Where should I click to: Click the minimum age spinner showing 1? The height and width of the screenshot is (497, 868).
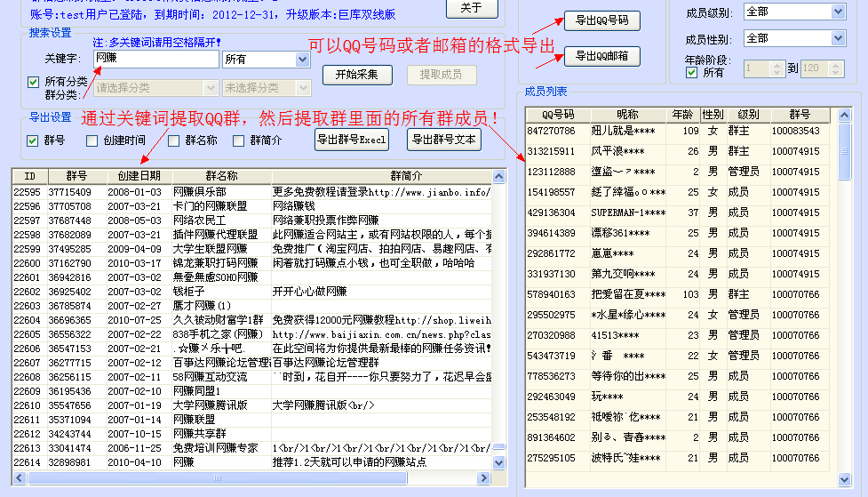tap(764, 68)
